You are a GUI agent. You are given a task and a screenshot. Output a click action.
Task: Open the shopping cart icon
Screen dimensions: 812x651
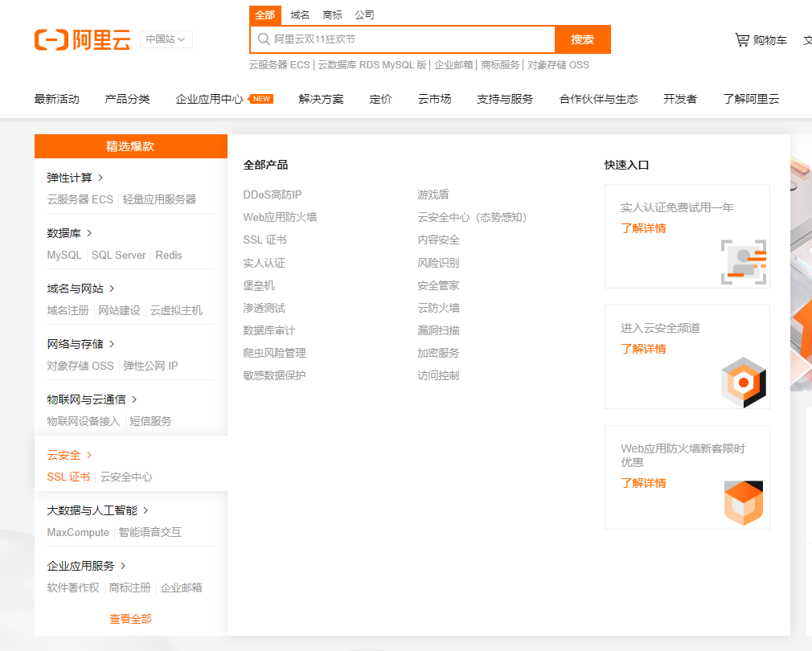pos(741,39)
